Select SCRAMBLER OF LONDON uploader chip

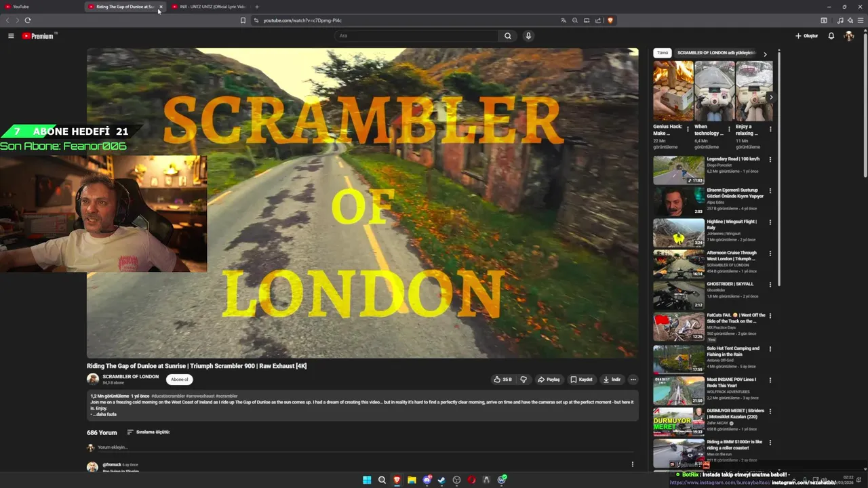click(716, 53)
